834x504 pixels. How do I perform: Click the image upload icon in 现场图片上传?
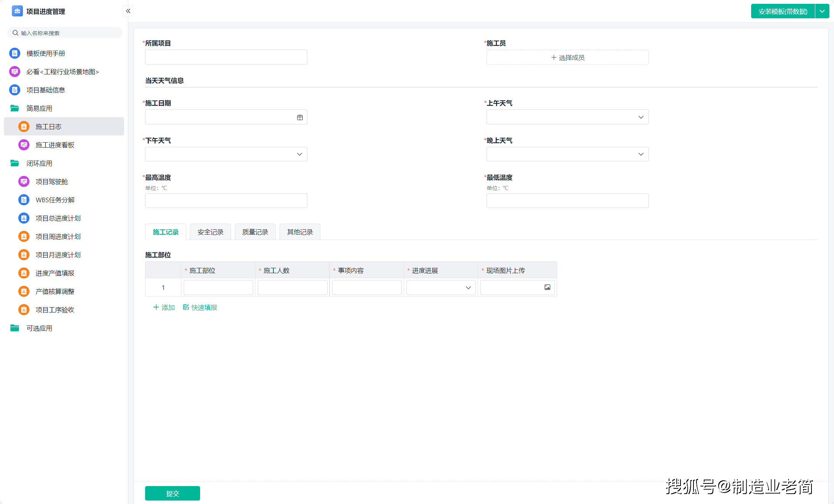click(x=547, y=287)
